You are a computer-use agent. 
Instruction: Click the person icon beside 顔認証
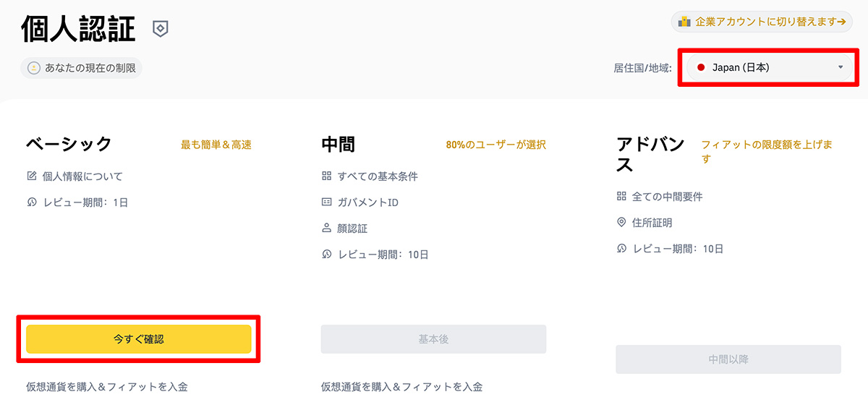click(x=326, y=229)
